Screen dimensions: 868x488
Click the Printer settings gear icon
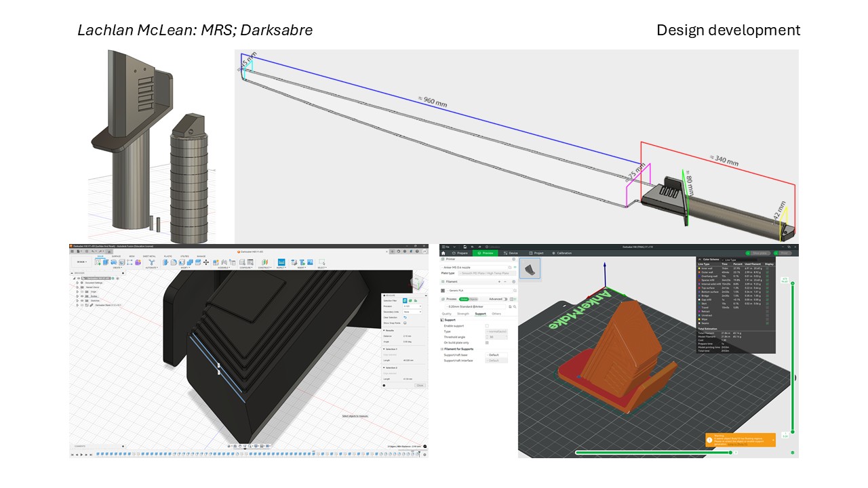(x=513, y=259)
